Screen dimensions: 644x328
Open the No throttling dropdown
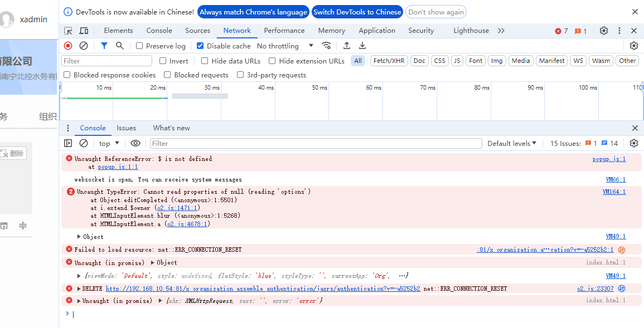click(285, 46)
